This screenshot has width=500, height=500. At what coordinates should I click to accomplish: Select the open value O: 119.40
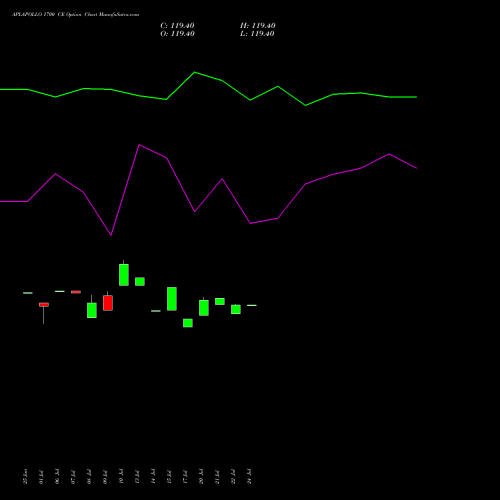click(177, 34)
